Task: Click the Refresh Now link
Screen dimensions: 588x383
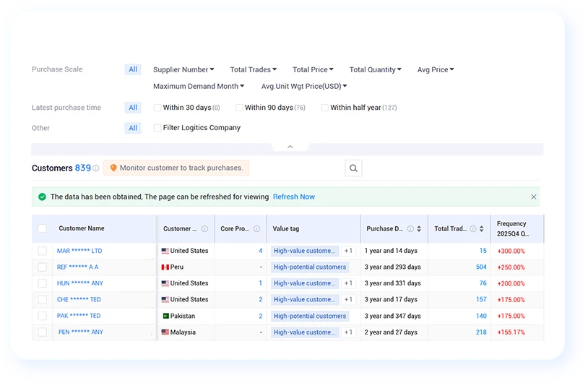Action: point(293,197)
